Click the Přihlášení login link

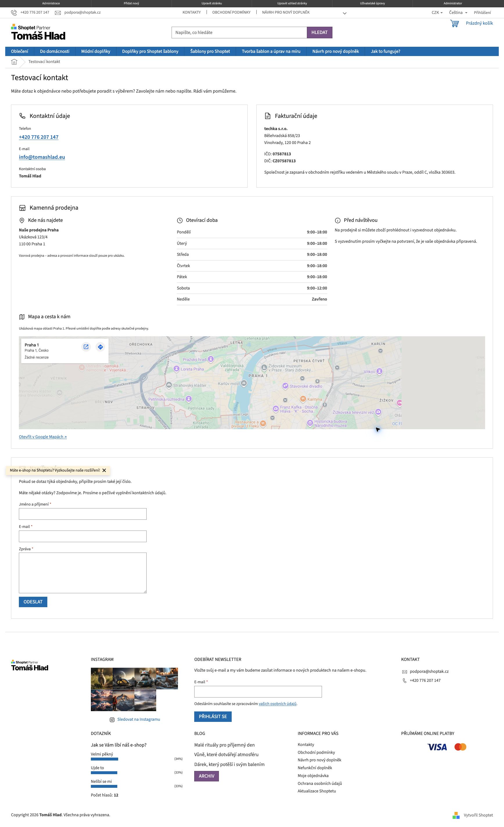coord(482,12)
